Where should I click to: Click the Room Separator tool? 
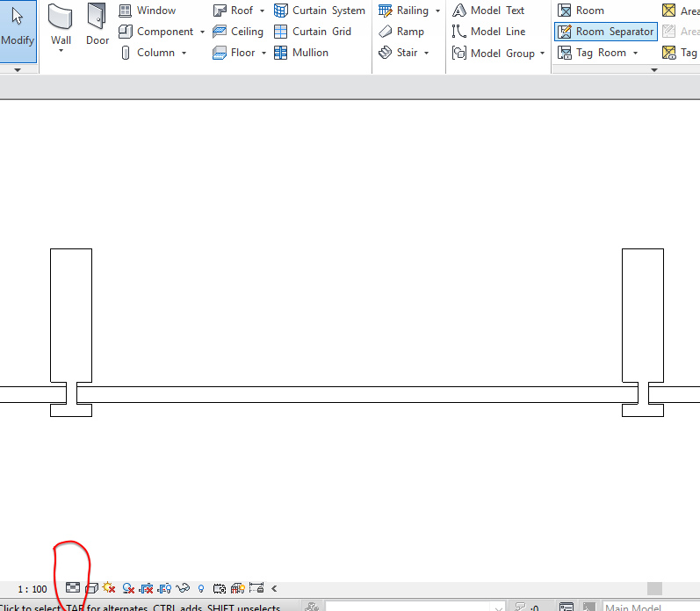606,32
